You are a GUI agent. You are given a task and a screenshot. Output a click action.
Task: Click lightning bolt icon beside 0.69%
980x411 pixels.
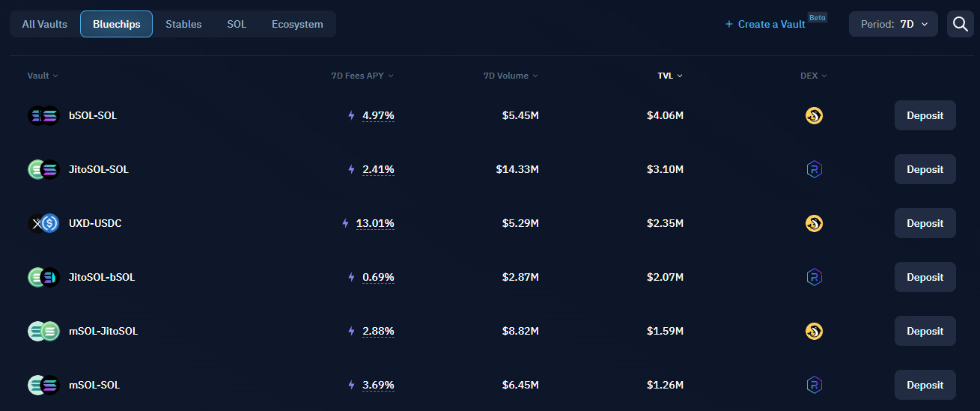click(351, 278)
